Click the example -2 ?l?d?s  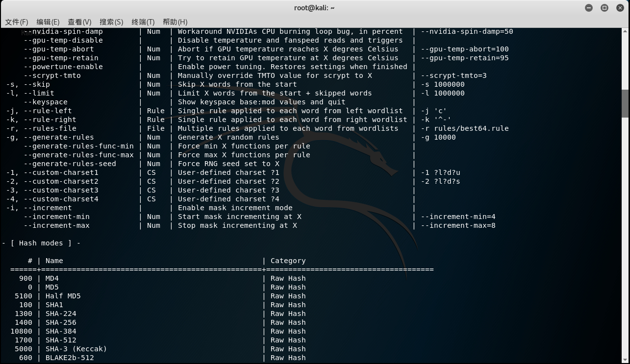pyautogui.click(x=441, y=181)
